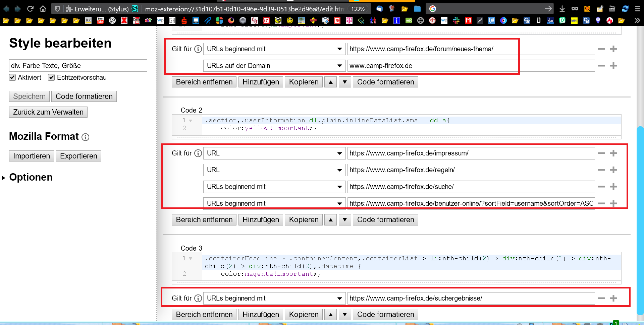Toggle the Echtzeitvorschau checkbox
644x325 pixels.
coord(51,77)
